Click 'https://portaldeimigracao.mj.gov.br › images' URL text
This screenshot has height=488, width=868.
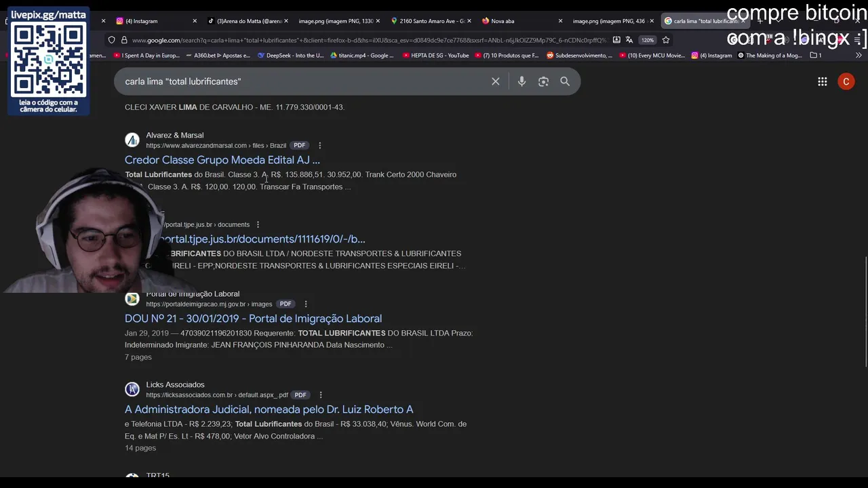point(210,304)
